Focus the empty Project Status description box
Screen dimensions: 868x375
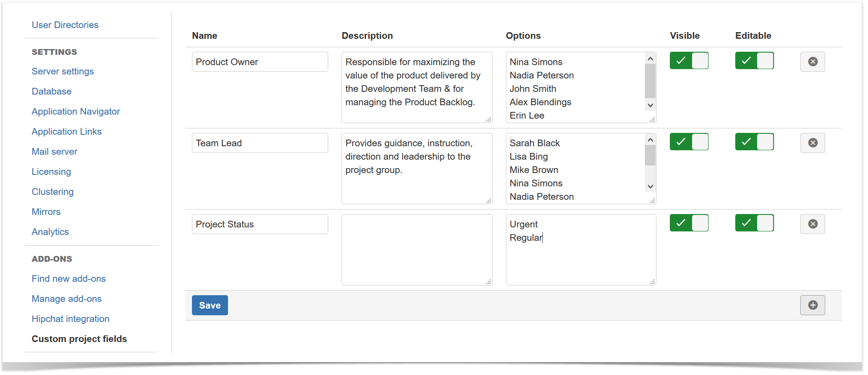(x=417, y=250)
